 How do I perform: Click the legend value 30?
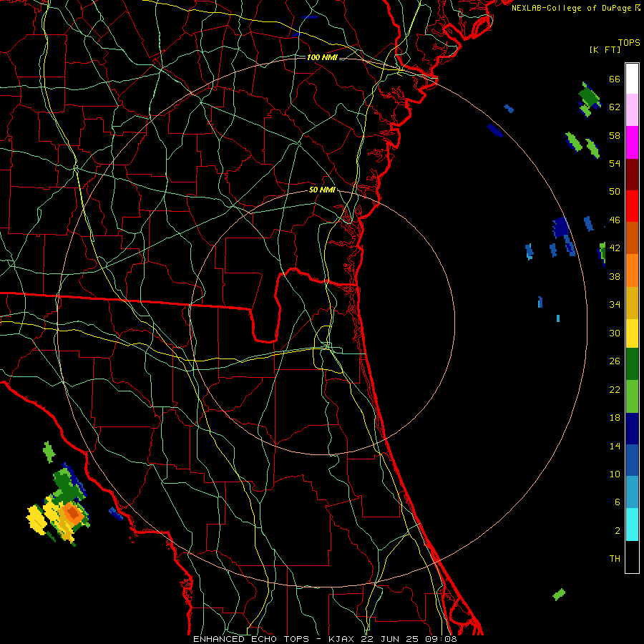[615, 333]
